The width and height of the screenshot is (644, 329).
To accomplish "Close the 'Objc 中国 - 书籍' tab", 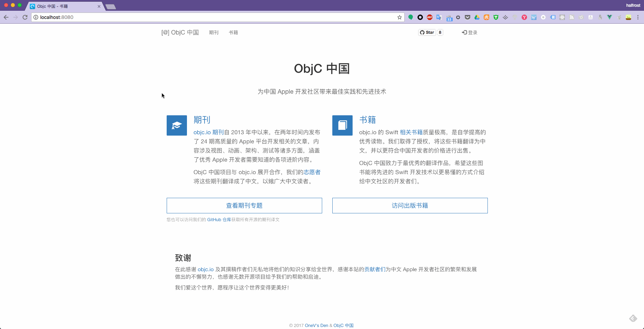I will [x=99, y=6].
